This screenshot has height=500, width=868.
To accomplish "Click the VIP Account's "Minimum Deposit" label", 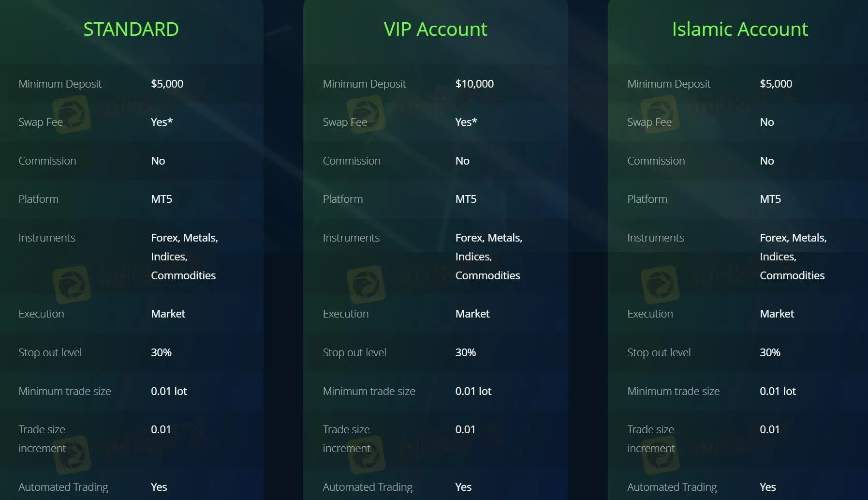I will pyautogui.click(x=364, y=84).
